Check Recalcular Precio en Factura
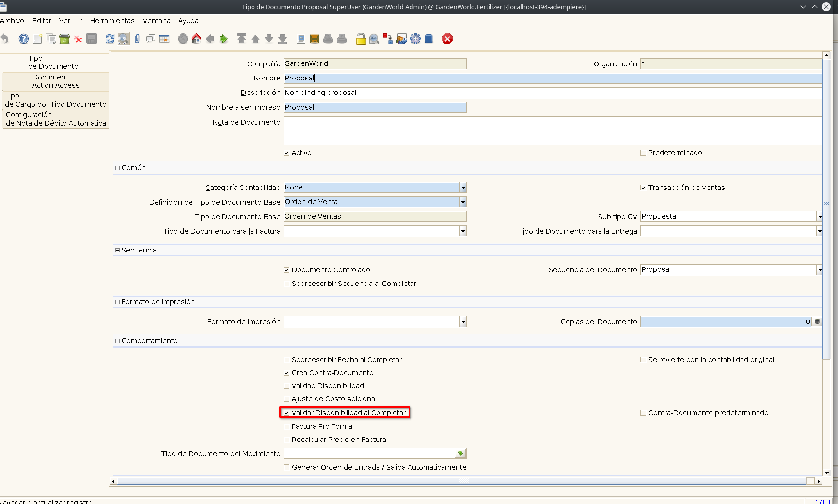Viewport: 838px width, 504px height. click(286, 440)
